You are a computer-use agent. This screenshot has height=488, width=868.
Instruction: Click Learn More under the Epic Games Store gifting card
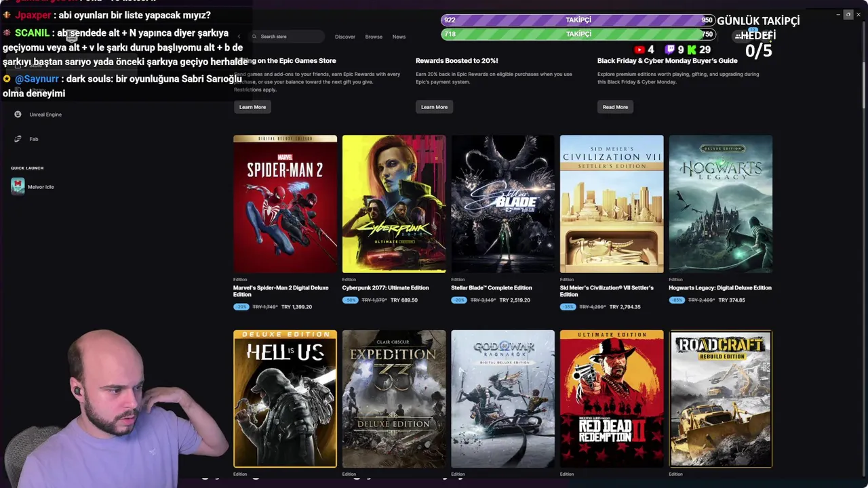252,107
